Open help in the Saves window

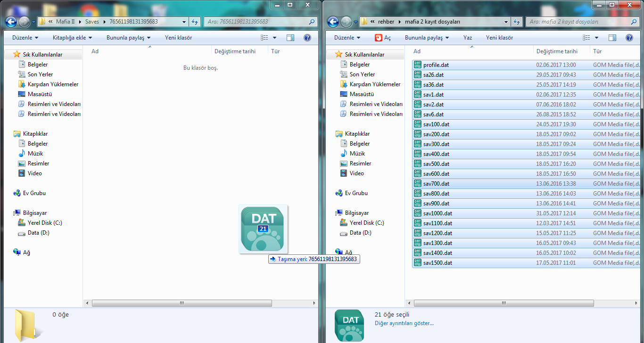point(307,38)
